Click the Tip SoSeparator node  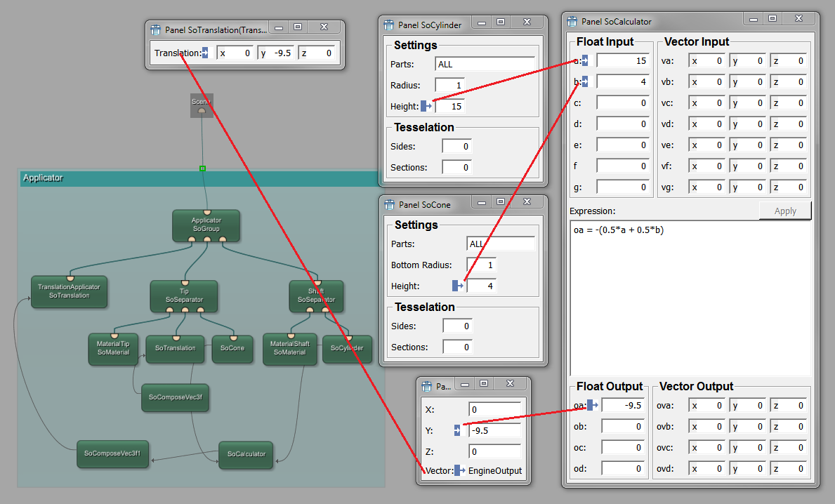point(184,296)
